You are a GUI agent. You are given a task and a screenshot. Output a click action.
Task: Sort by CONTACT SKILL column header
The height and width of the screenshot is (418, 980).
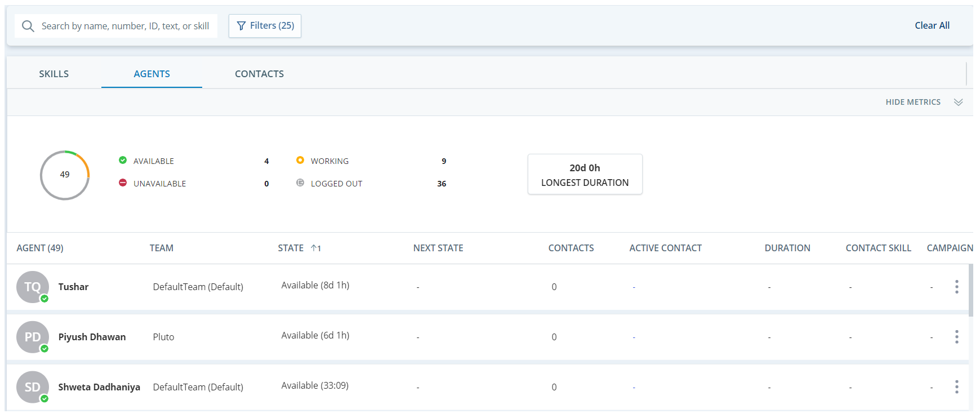click(x=878, y=248)
